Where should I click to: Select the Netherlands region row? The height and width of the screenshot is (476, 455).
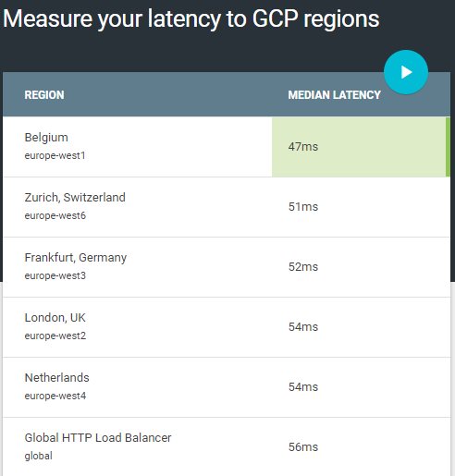(x=227, y=387)
